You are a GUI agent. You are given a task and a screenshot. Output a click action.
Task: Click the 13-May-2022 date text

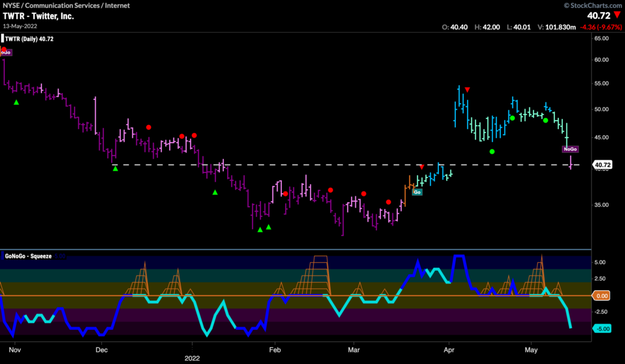point(20,26)
